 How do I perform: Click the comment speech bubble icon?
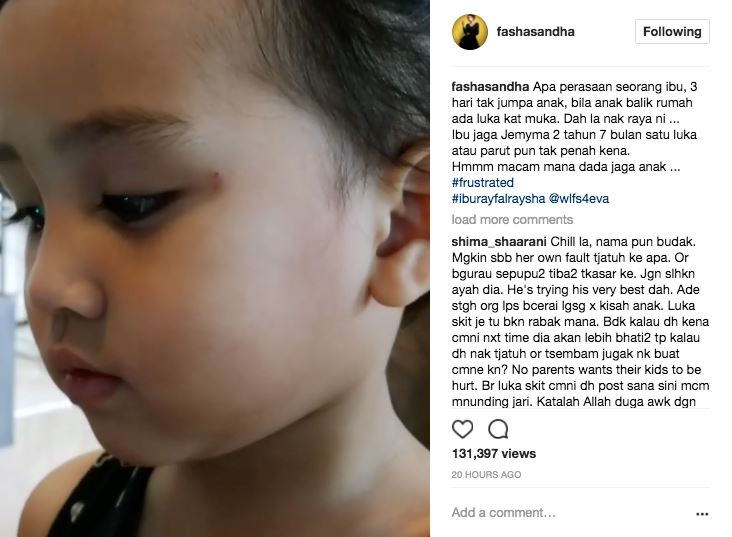(498, 429)
